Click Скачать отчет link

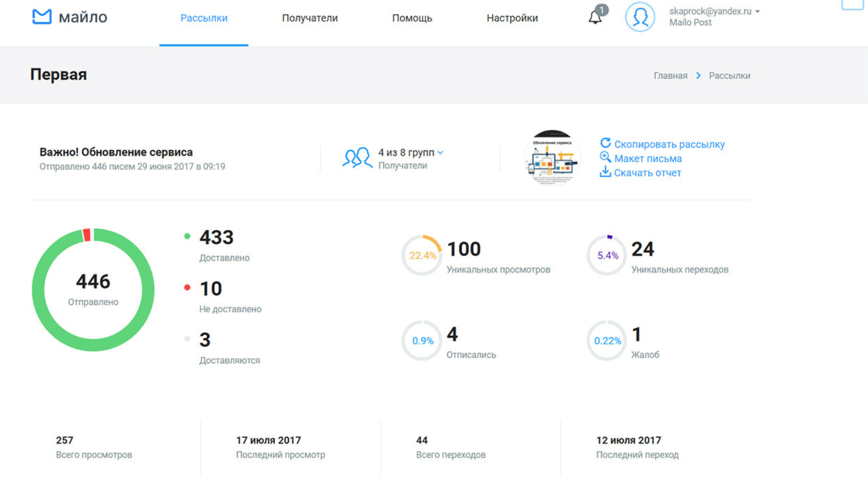tap(647, 173)
